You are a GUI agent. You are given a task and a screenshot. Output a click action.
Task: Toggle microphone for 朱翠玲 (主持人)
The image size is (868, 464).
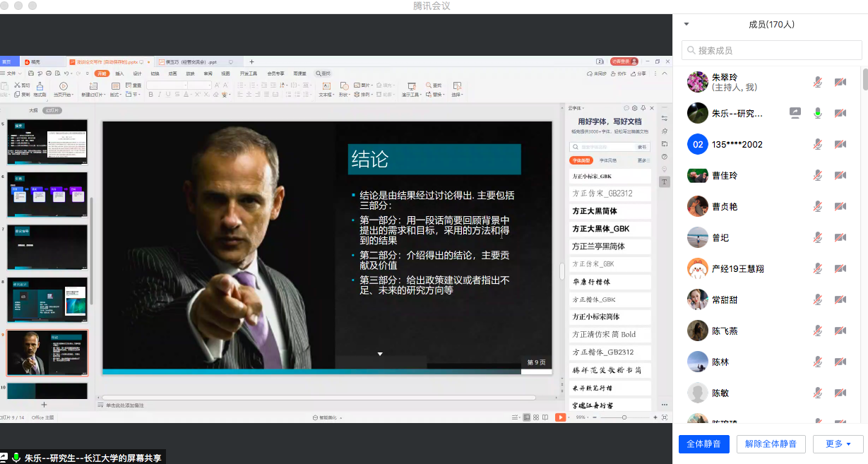[x=817, y=82]
